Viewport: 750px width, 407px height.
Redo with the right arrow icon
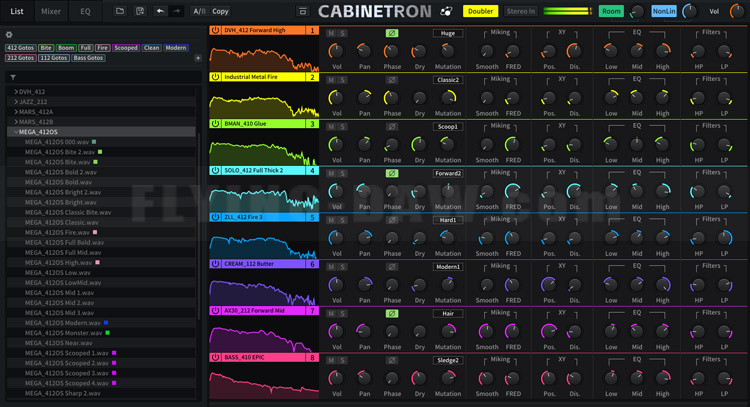[177, 11]
